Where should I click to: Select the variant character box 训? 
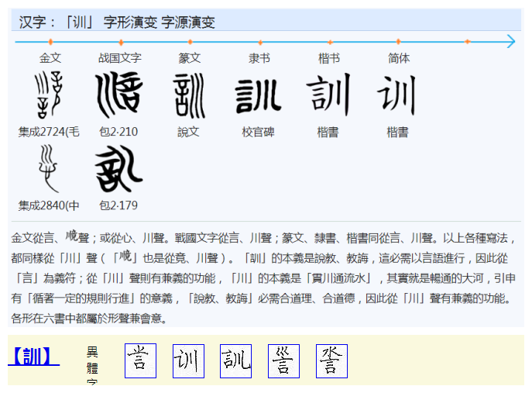(x=189, y=360)
